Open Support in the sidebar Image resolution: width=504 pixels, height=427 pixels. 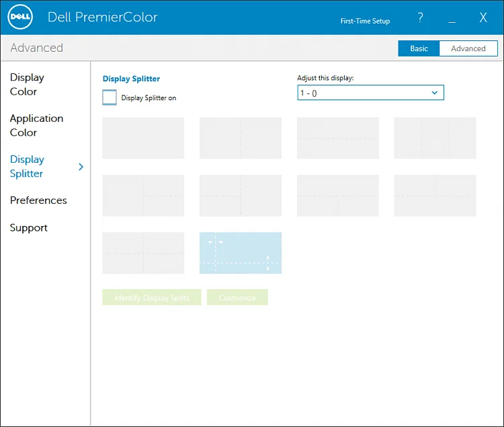pos(29,228)
